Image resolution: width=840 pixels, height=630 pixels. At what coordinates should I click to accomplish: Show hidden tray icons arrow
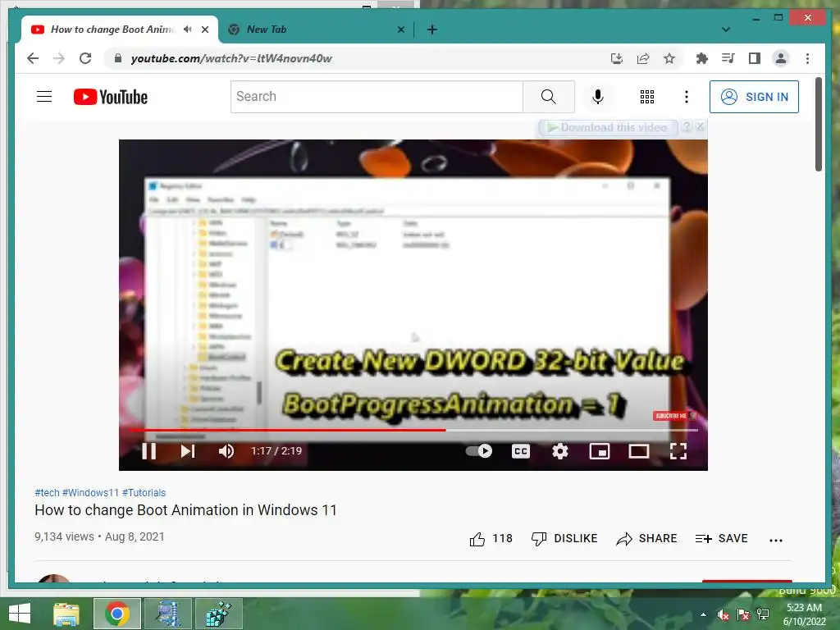[x=703, y=614]
